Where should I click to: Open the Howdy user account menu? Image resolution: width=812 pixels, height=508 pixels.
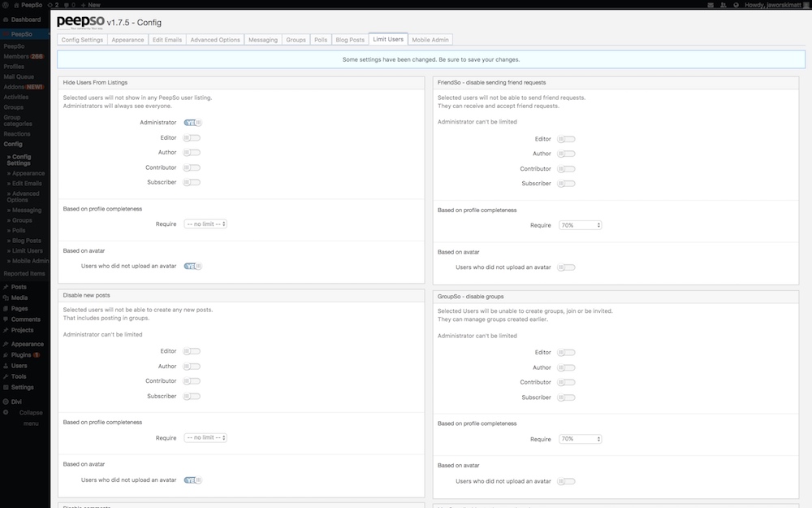point(776,5)
